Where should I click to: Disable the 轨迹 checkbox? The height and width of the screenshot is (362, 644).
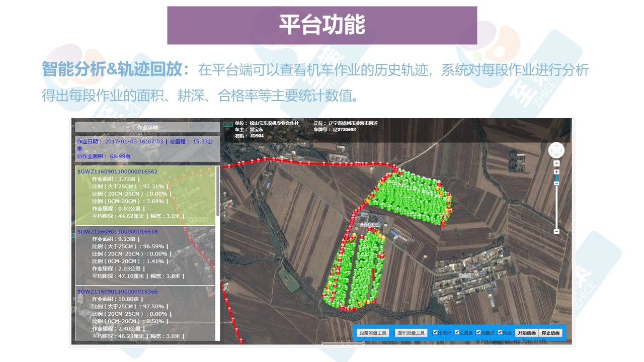500,332
